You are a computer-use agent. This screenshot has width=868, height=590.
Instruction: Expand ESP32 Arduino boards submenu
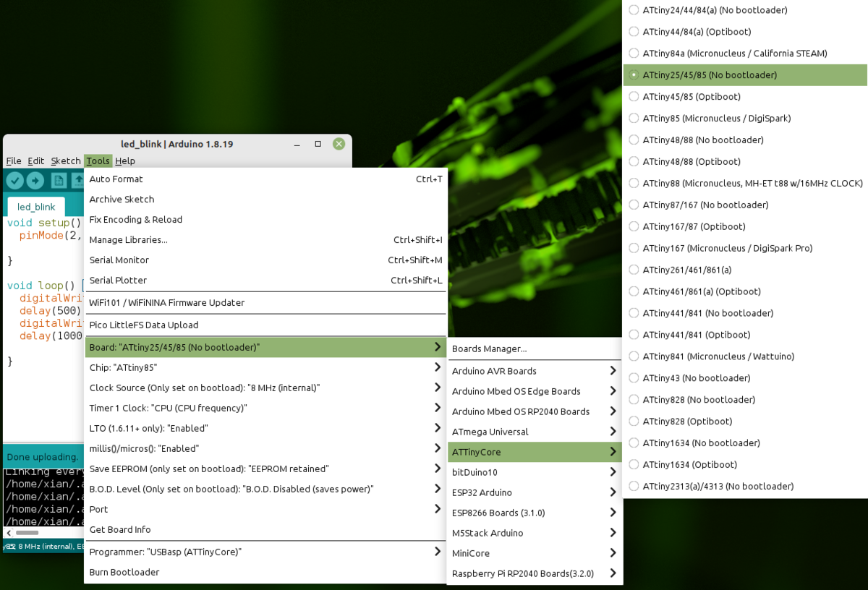tap(535, 492)
